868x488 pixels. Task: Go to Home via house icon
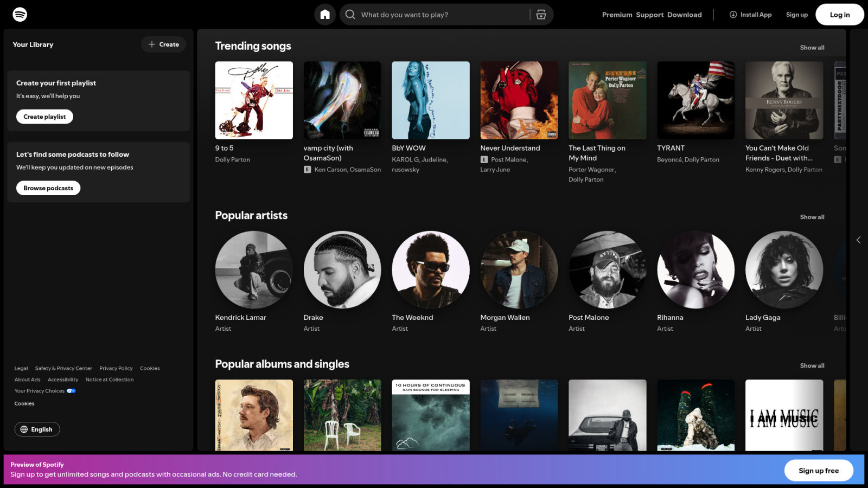click(x=325, y=15)
